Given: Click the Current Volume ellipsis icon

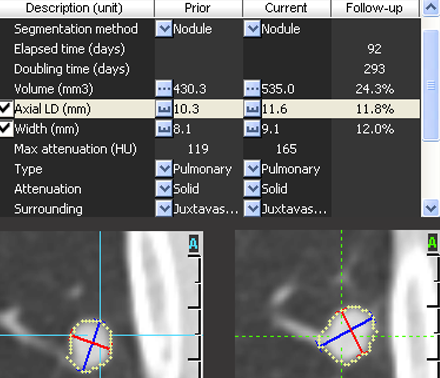Looking at the screenshot, I should (252, 89).
